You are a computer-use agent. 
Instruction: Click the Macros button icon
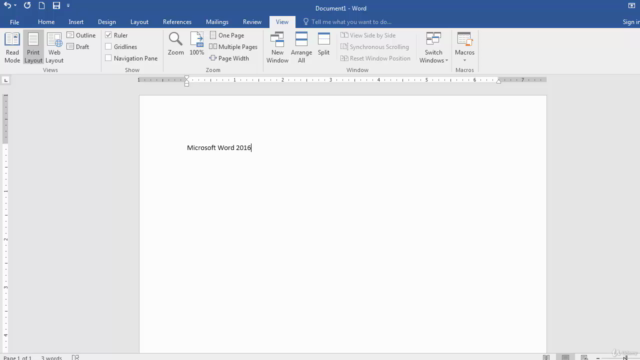pos(464,40)
